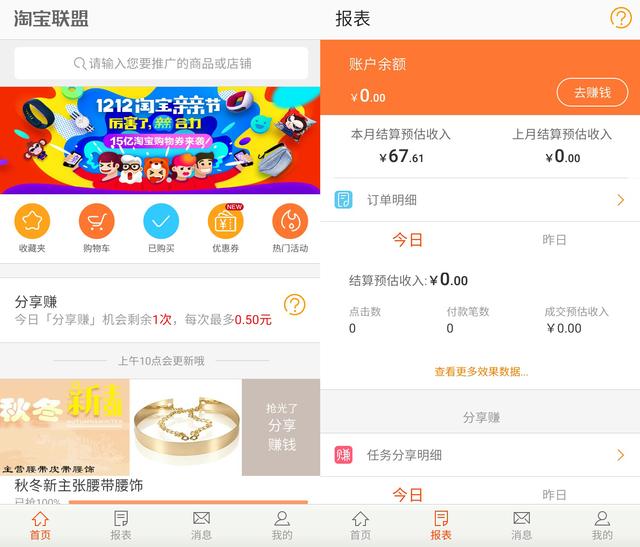Tap the 已购买 checkmark icon

[161, 221]
